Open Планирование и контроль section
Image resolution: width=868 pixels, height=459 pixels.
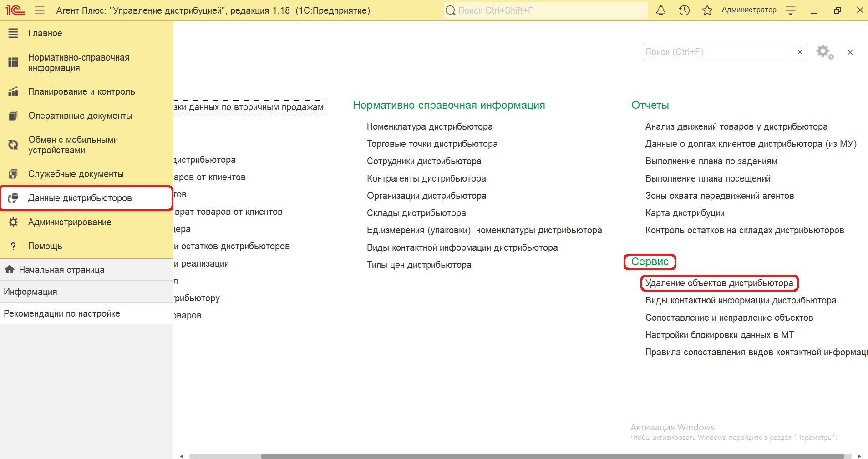(86, 91)
